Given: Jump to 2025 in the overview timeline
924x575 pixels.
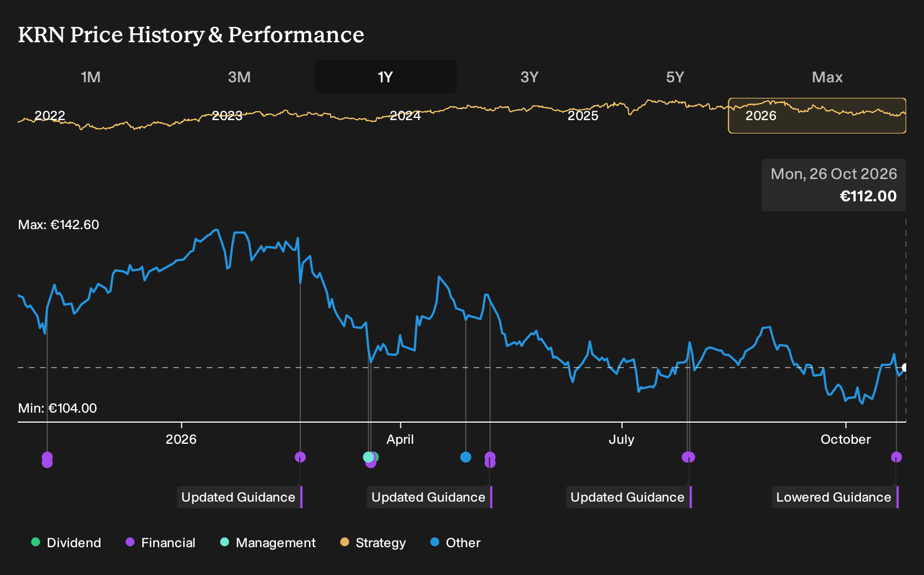Looking at the screenshot, I should [x=583, y=116].
